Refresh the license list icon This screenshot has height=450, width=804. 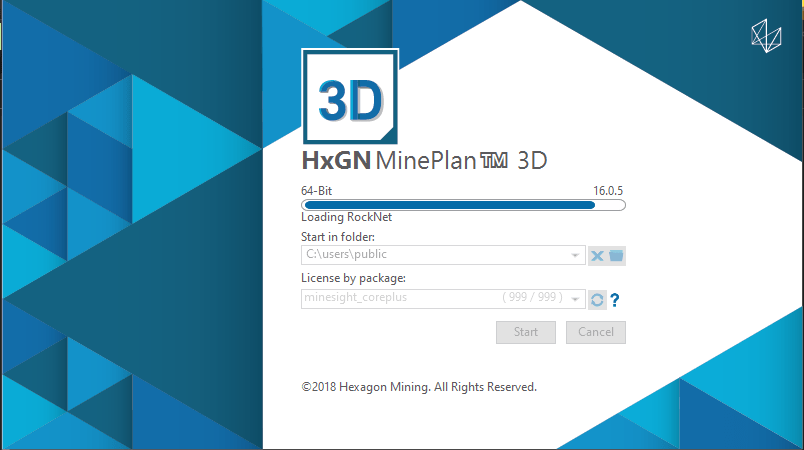[597, 300]
